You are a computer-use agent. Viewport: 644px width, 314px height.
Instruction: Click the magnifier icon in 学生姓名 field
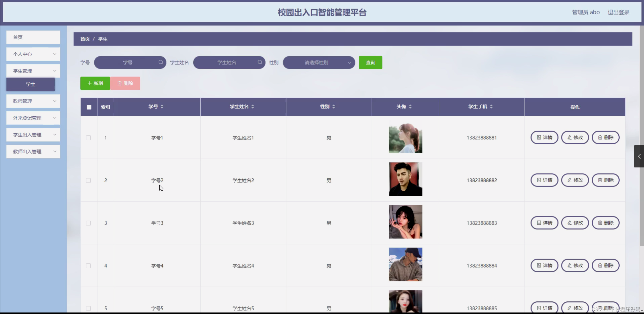pyautogui.click(x=260, y=62)
